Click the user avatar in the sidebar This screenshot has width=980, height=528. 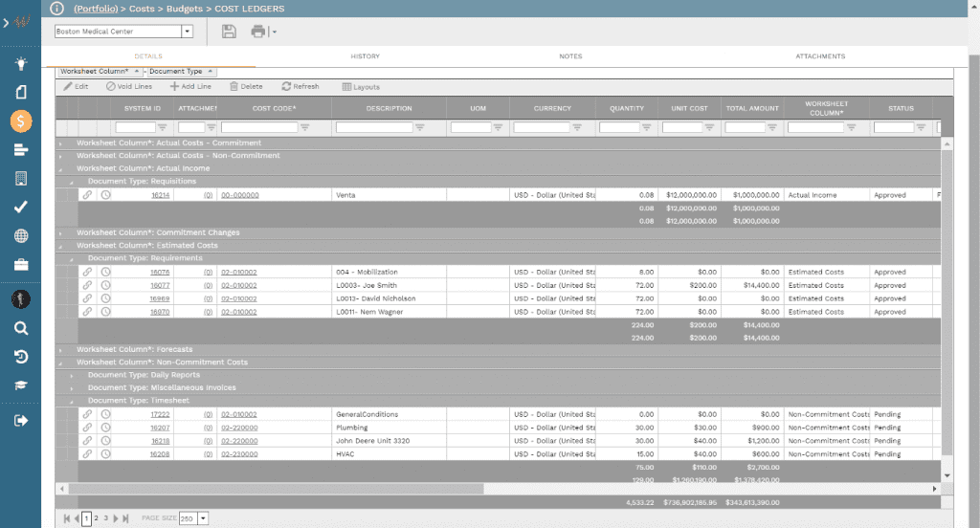tap(21, 299)
